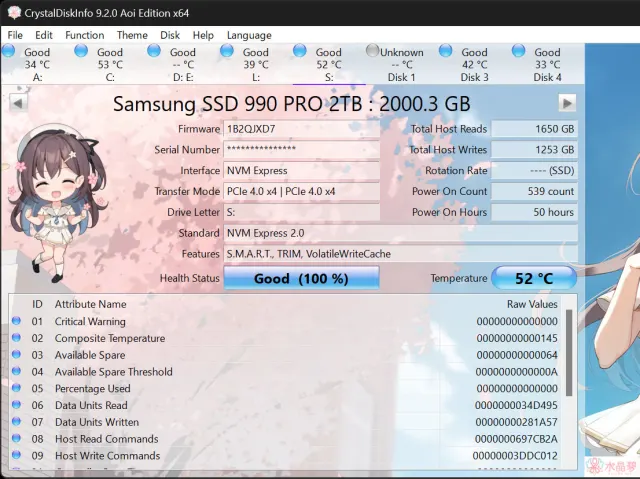The width and height of the screenshot is (640, 479).
Task: Switch to the L: drive tab
Action: pyautogui.click(x=256, y=64)
